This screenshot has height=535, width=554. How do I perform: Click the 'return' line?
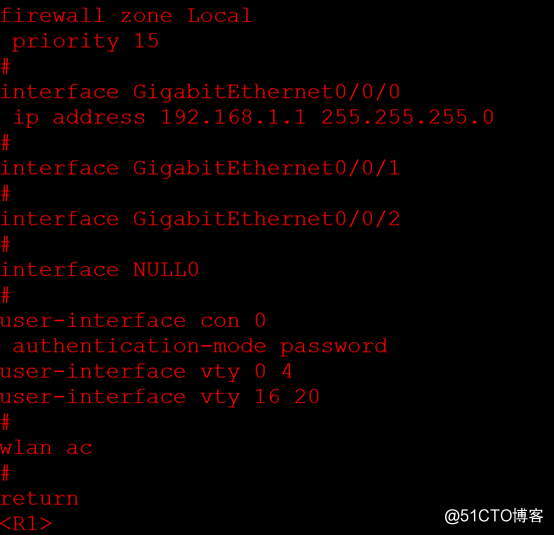39,499
